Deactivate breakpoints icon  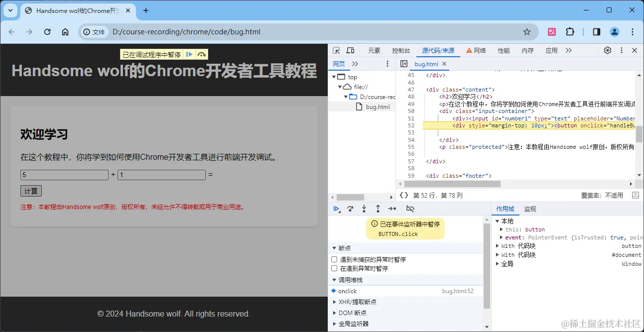[x=410, y=209]
